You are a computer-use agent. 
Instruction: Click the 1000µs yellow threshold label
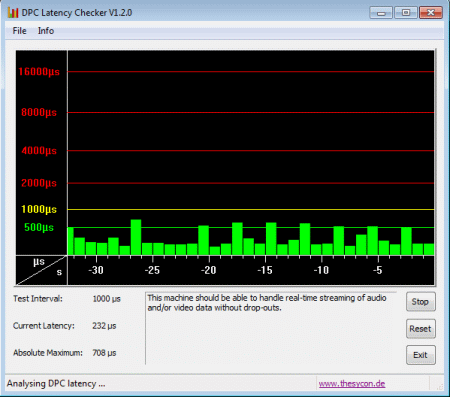pyautogui.click(x=39, y=209)
